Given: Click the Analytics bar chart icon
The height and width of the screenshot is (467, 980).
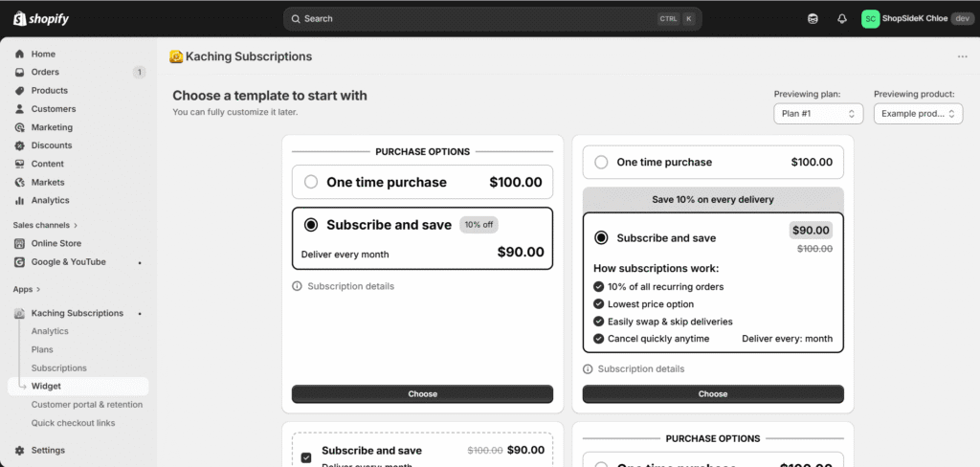Looking at the screenshot, I should coord(19,200).
